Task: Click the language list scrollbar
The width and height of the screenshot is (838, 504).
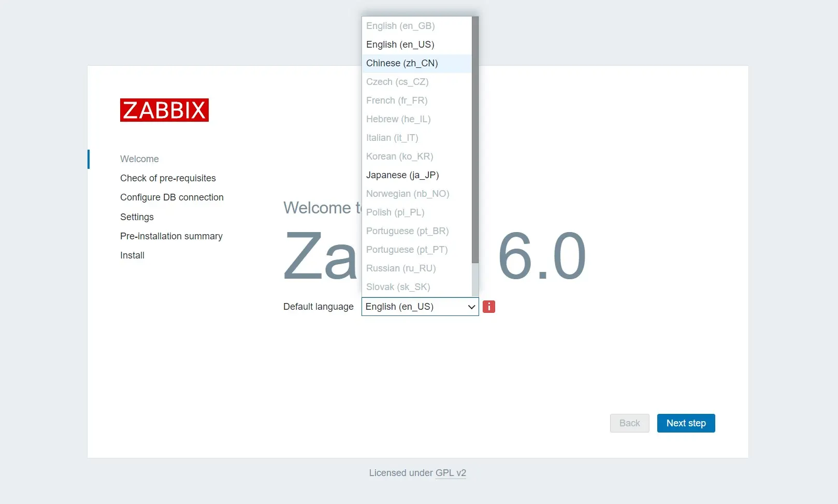Action: [475, 140]
